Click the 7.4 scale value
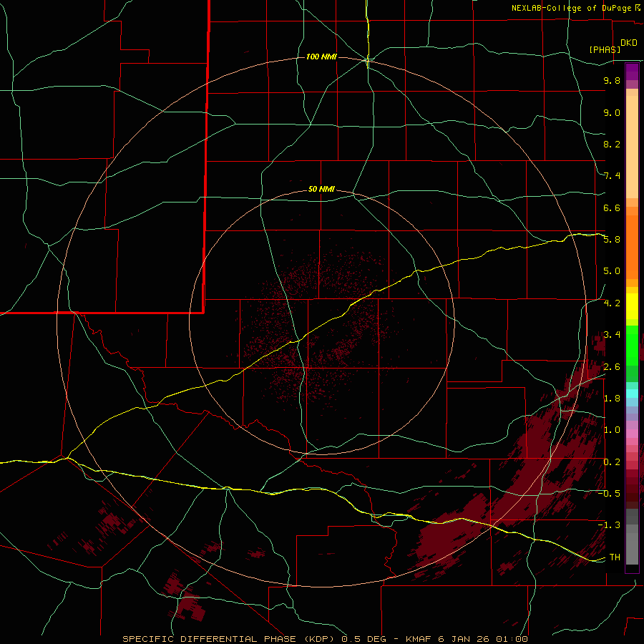The height and width of the screenshot is (644, 644). 612,176
